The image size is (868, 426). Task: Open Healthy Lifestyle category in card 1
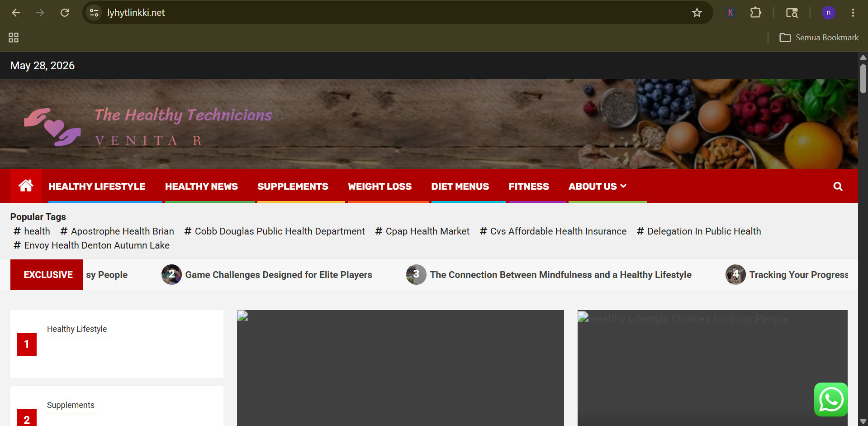click(77, 329)
